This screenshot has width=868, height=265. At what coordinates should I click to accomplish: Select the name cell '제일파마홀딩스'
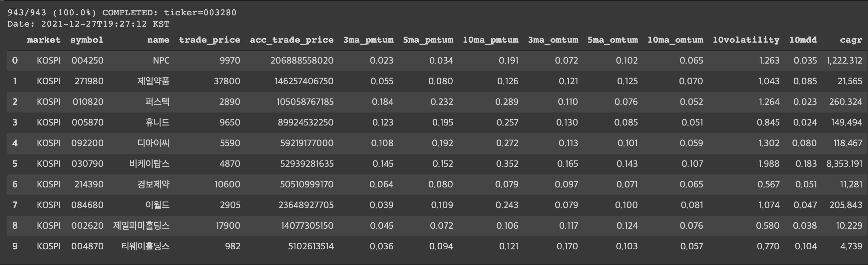click(x=141, y=226)
